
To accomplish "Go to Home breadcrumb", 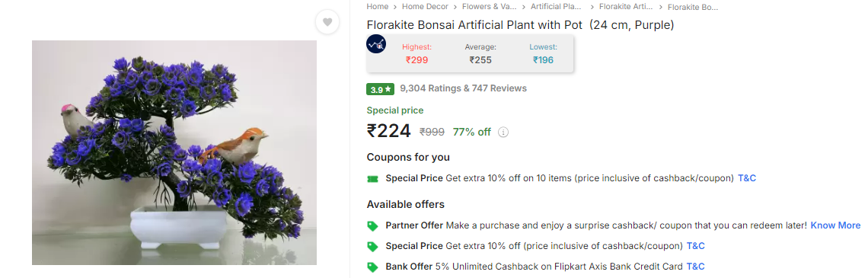I will pyautogui.click(x=378, y=7).
